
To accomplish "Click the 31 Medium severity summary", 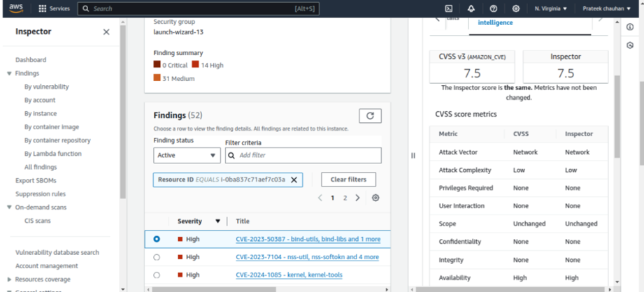I will (174, 78).
